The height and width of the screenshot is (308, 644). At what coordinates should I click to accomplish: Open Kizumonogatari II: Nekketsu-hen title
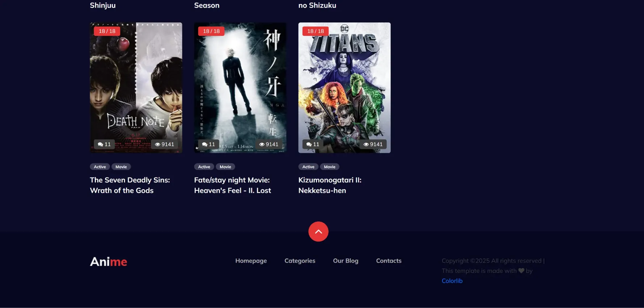330,185
